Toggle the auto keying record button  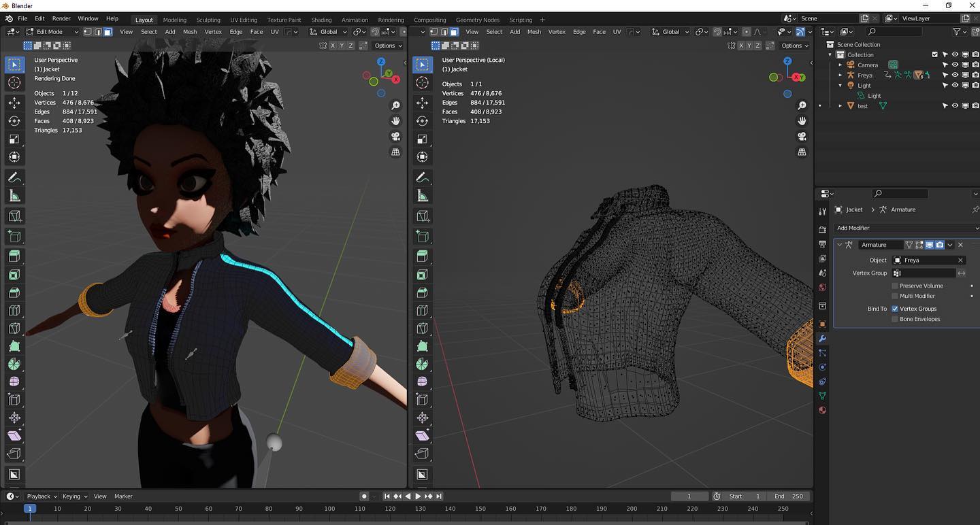click(364, 496)
